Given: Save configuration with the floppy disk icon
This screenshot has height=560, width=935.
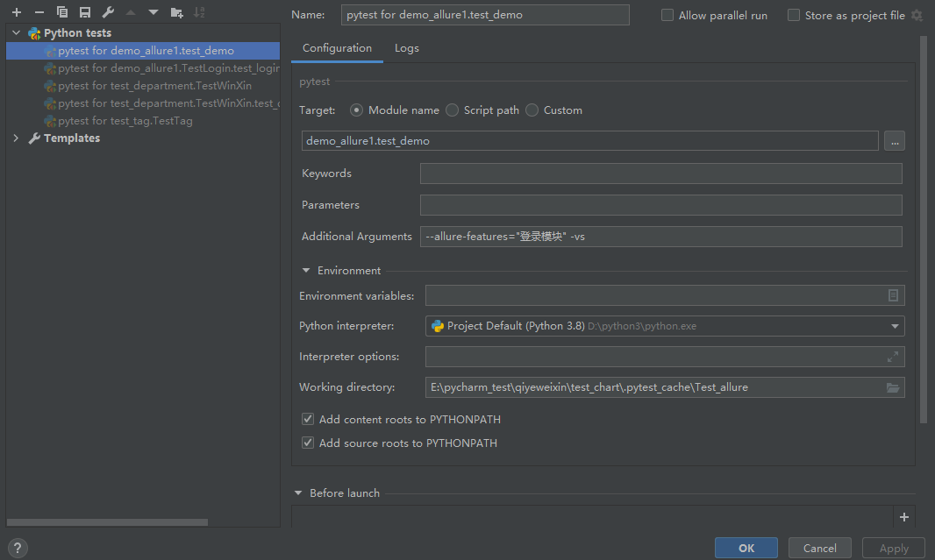Looking at the screenshot, I should click(x=85, y=12).
